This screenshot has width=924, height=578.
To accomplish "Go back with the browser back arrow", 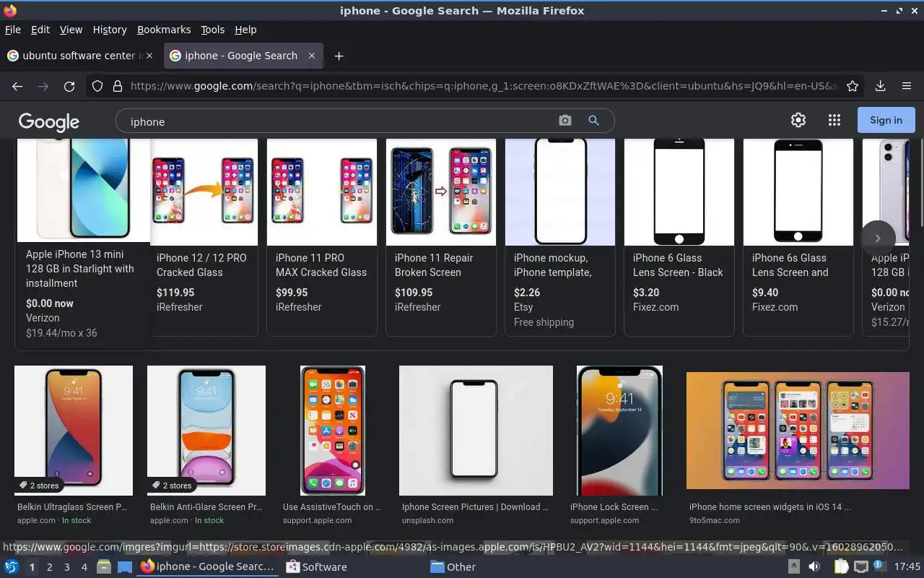I will point(17,86).
